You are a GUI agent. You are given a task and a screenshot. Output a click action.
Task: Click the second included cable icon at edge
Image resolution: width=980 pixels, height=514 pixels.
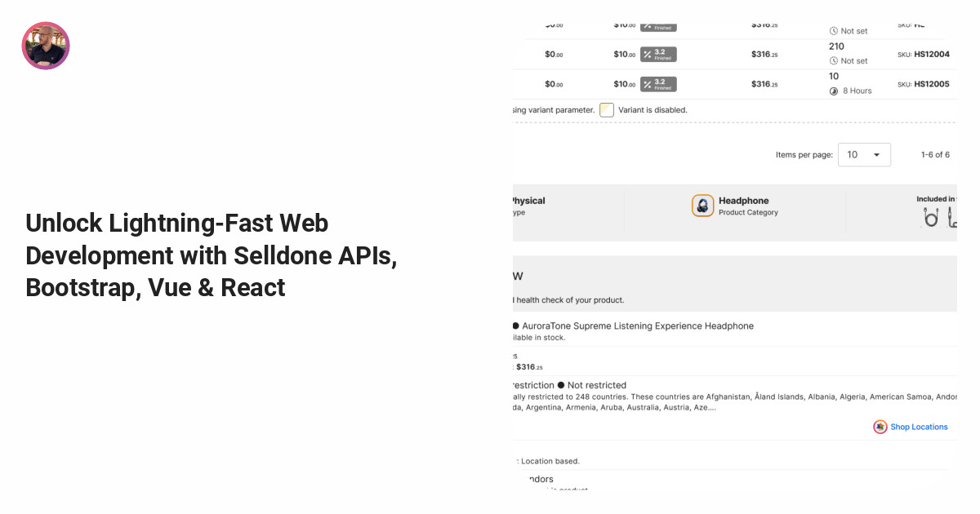point(952,217)
